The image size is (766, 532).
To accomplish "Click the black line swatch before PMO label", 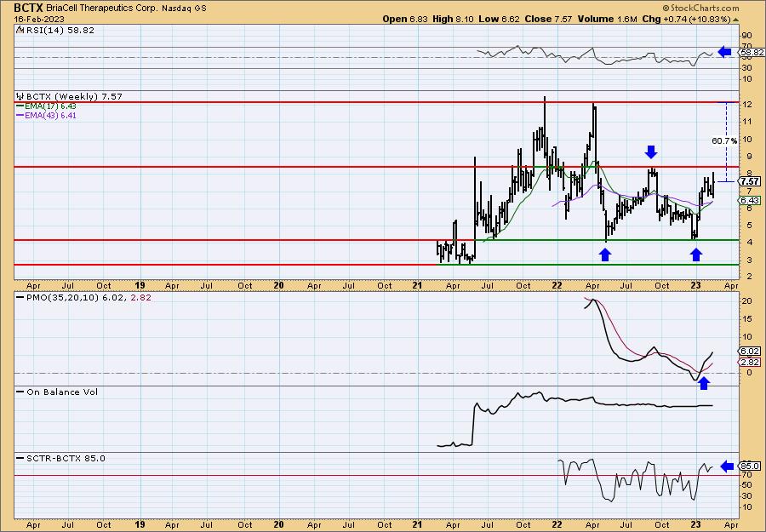I will [20, 297].
